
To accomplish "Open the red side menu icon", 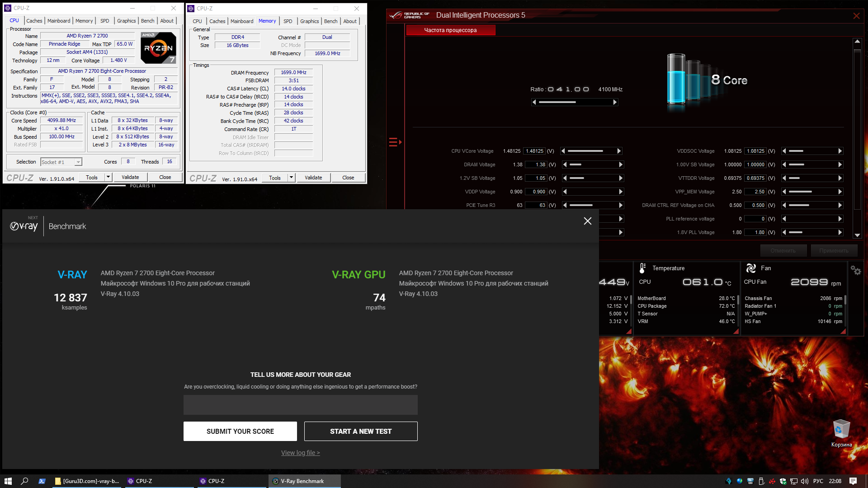I will (395, 142).
